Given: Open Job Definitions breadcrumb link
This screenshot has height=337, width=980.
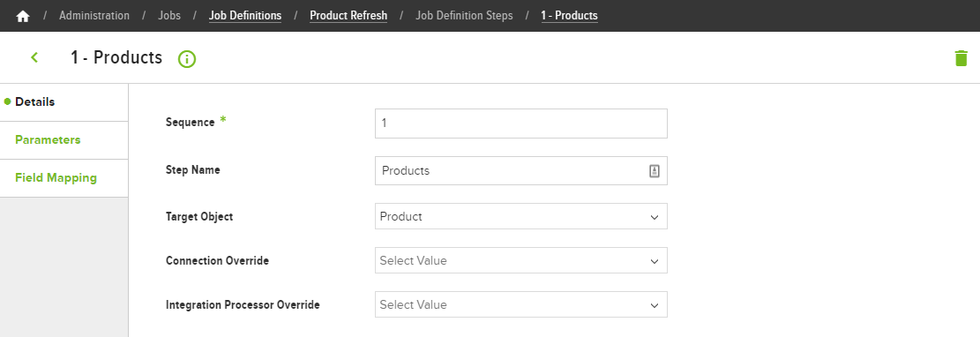Looking at the screenshot, I should [245, 16].
